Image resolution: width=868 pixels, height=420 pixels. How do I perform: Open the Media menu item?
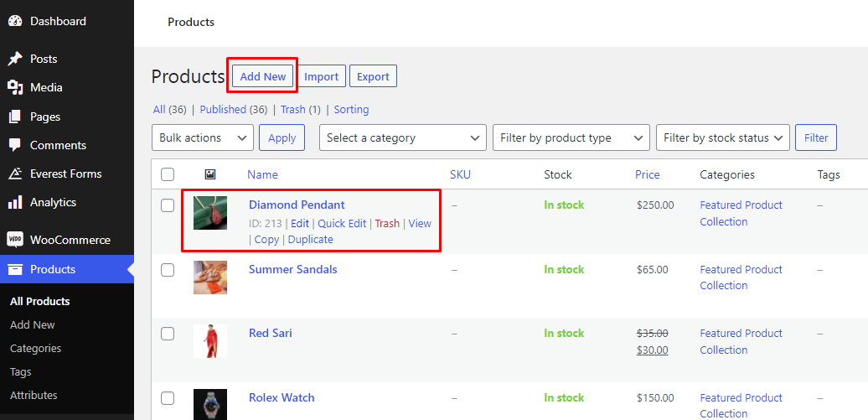(x=46, y=87)
